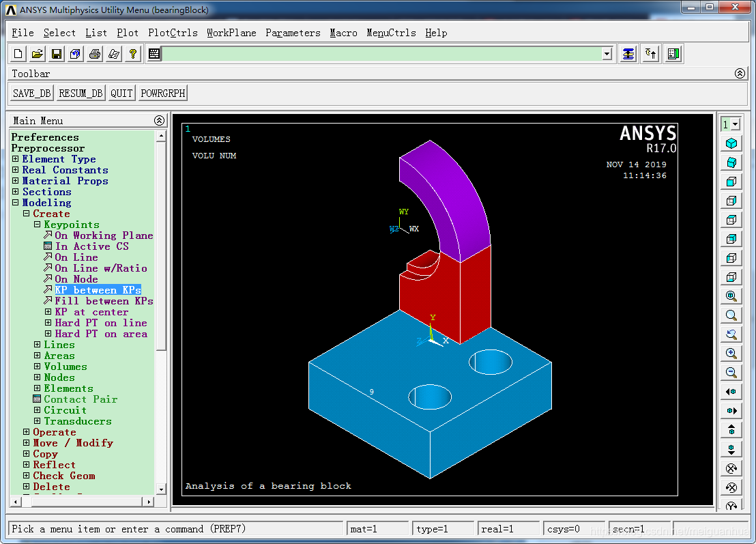
Task: Open the MenuCtrls menu
Action: 391,33
